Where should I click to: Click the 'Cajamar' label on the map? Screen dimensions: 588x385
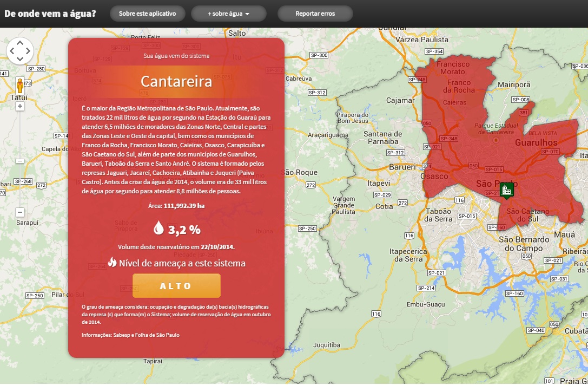[x=400, y=101]
